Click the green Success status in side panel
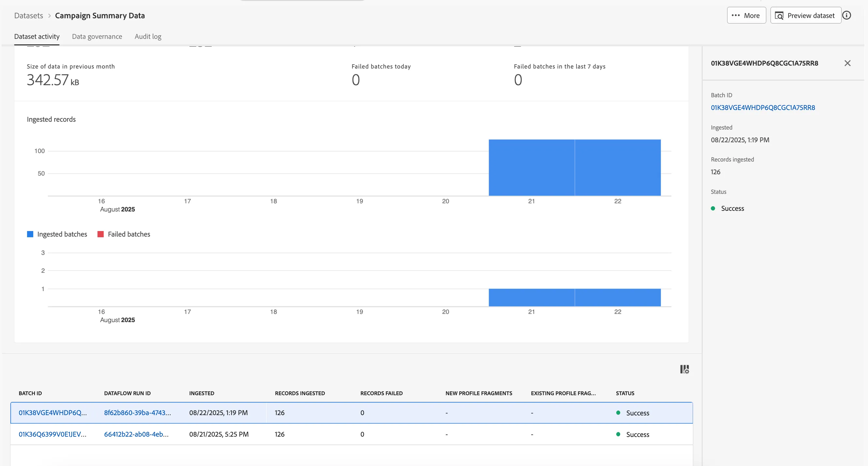The height and width of the screenshot is (466, 868). pos(727,209)
